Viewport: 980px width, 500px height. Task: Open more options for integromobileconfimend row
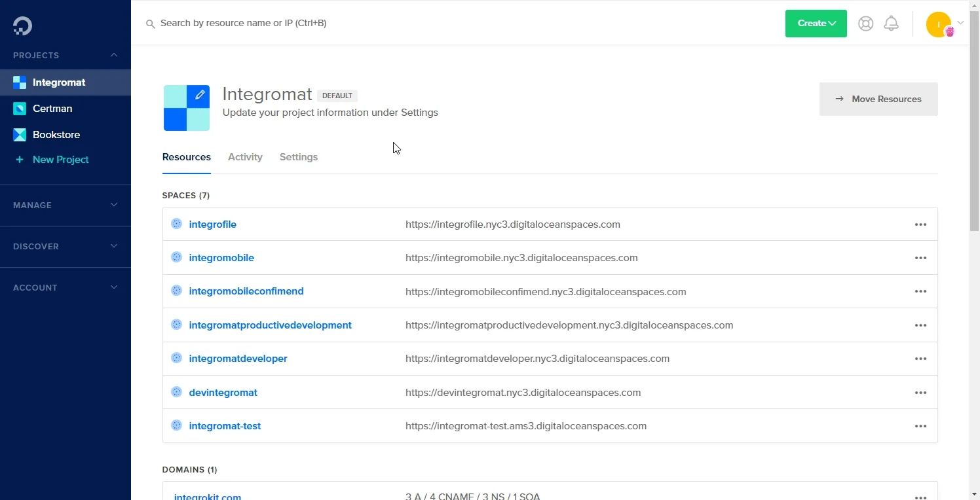pos(920,291)
